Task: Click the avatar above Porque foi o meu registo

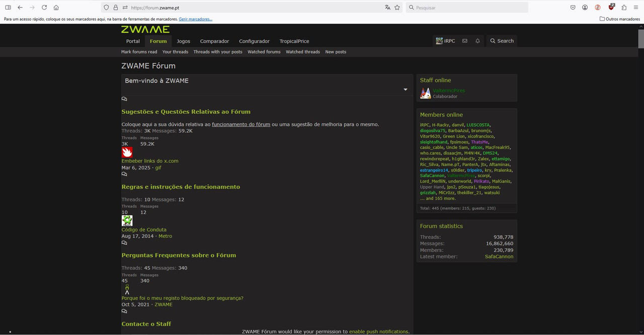Action: pos(127,289)
